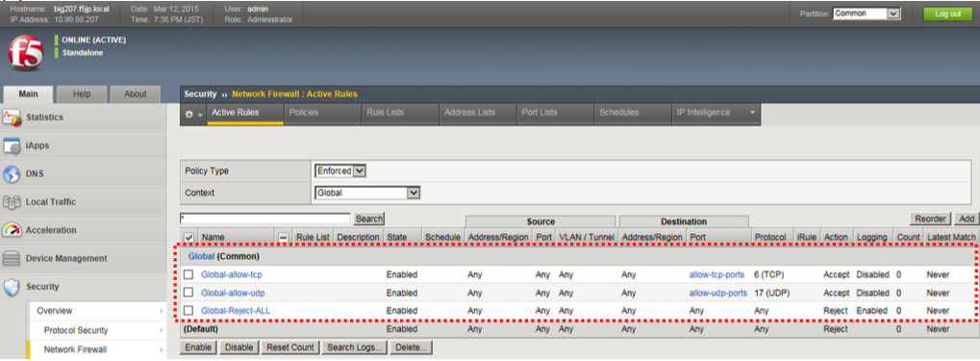The width and height of the screenshot is (980, 361).
Task: Expand the Network Firewall submenu arrow
Action: tap(162, 349)
